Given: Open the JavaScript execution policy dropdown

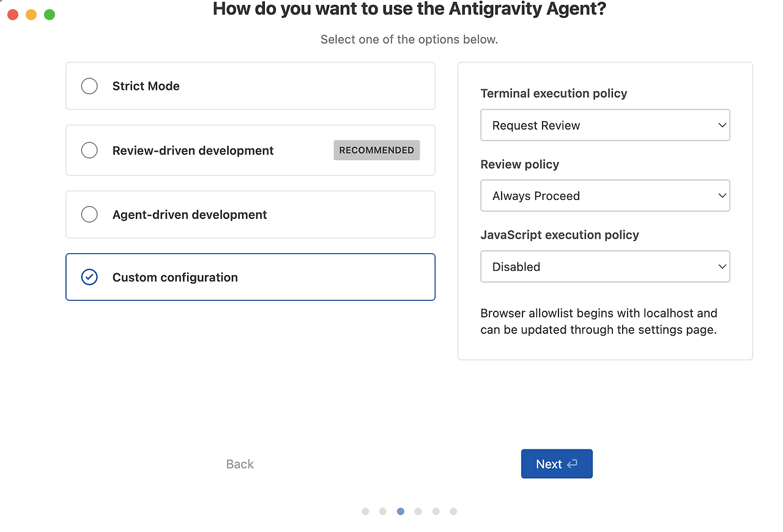Looking at the screenshot, I should coord(605,267).
